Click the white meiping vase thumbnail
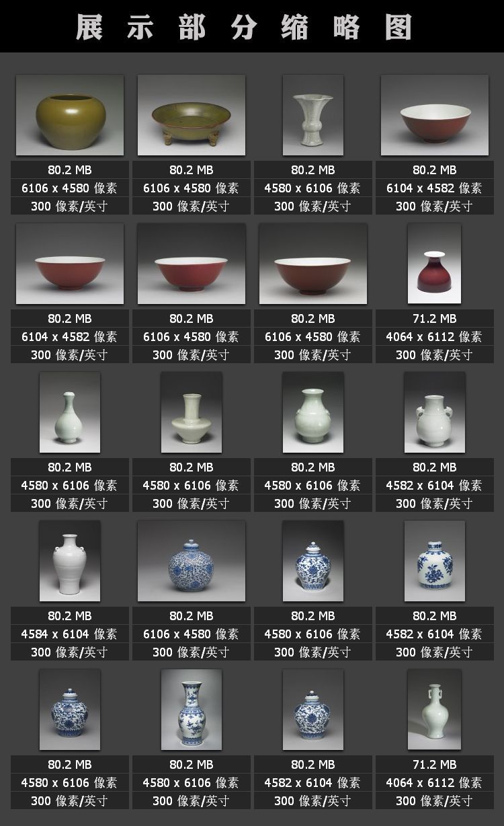Image resolution: width=504 pixels, height=826 pixels. [69, 561]
